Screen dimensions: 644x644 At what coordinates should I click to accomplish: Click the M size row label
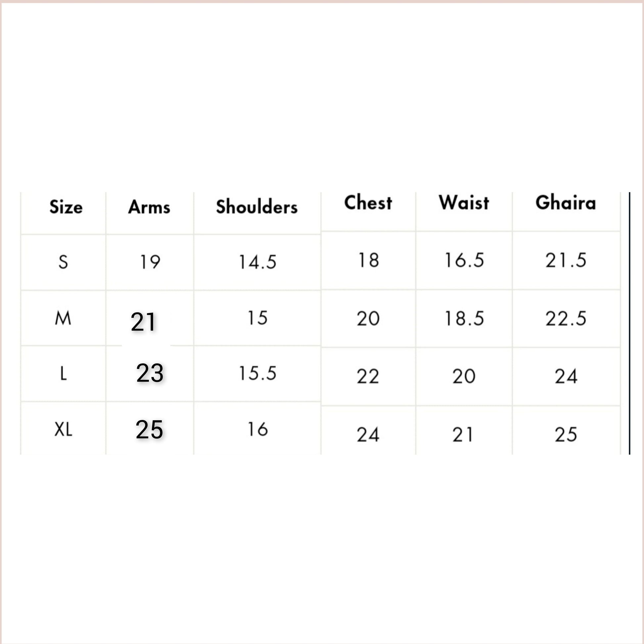point(63,318)
